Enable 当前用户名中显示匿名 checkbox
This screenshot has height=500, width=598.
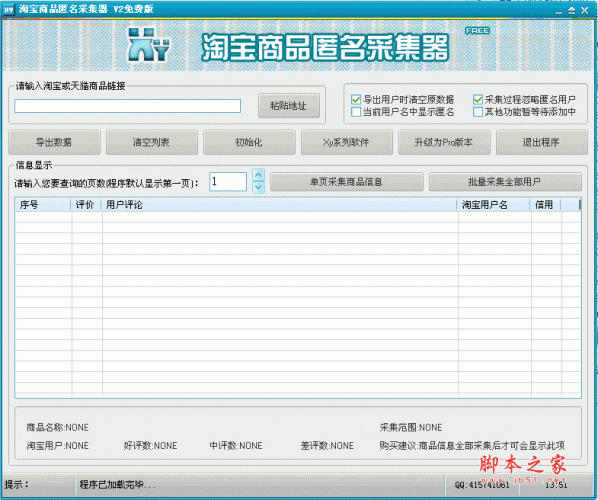[356, 112]
